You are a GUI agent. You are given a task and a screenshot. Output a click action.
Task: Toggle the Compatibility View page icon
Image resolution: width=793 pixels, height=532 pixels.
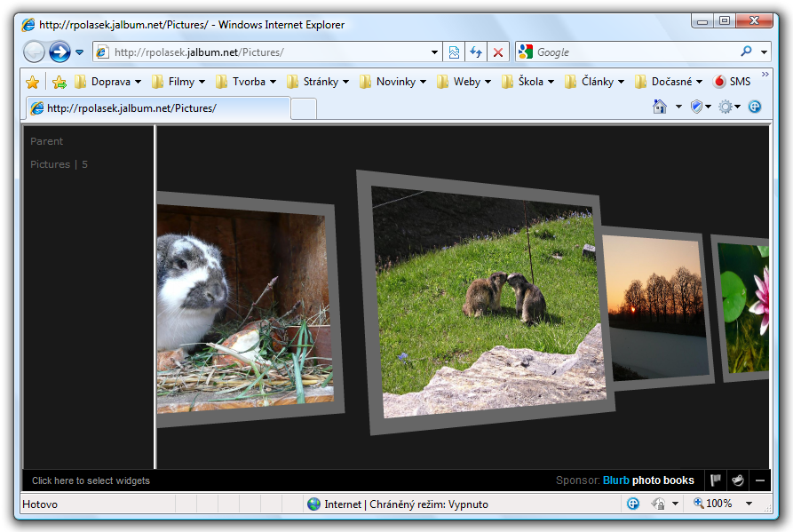point(454,52)
